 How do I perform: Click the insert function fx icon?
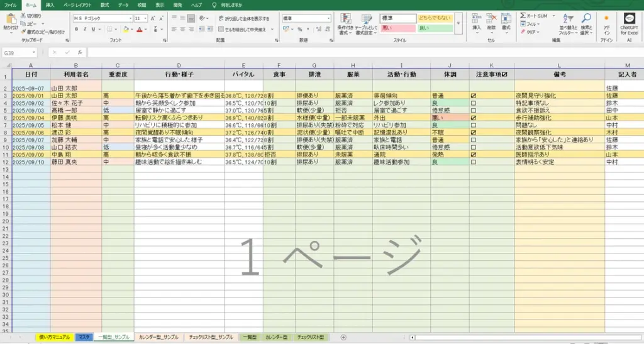click(x=80, y=53)
